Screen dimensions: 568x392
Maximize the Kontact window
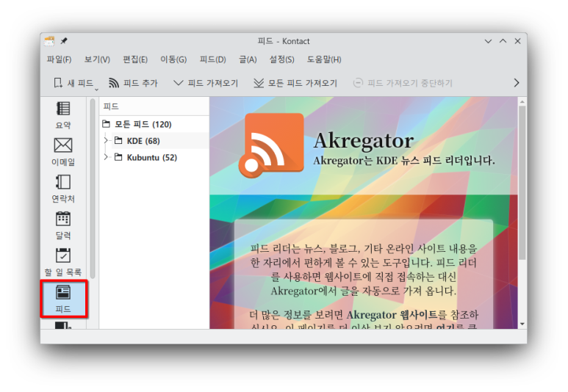[503, 41]
